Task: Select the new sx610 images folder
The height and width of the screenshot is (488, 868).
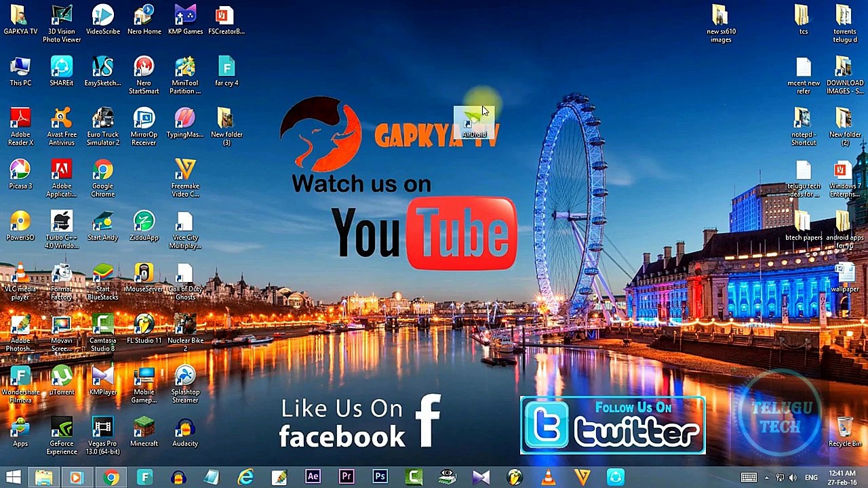Action: pos(721,24)
